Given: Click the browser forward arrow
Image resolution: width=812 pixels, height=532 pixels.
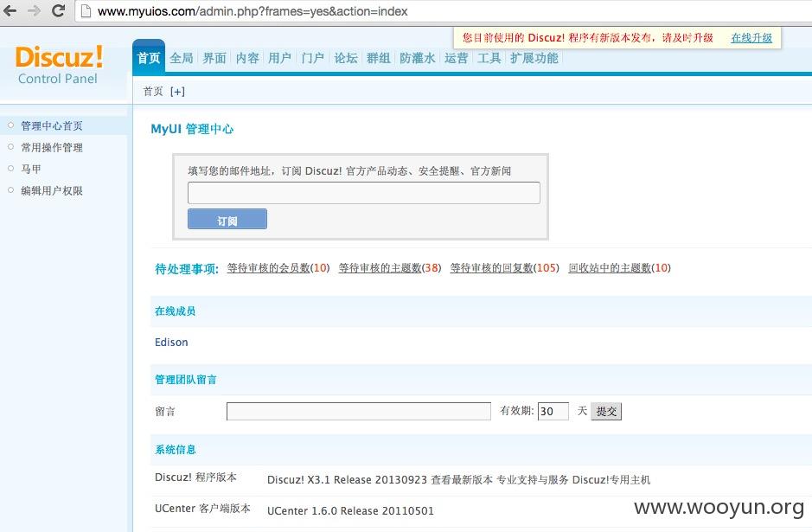Looking at the screenshot, I should (x=35, y=11).
